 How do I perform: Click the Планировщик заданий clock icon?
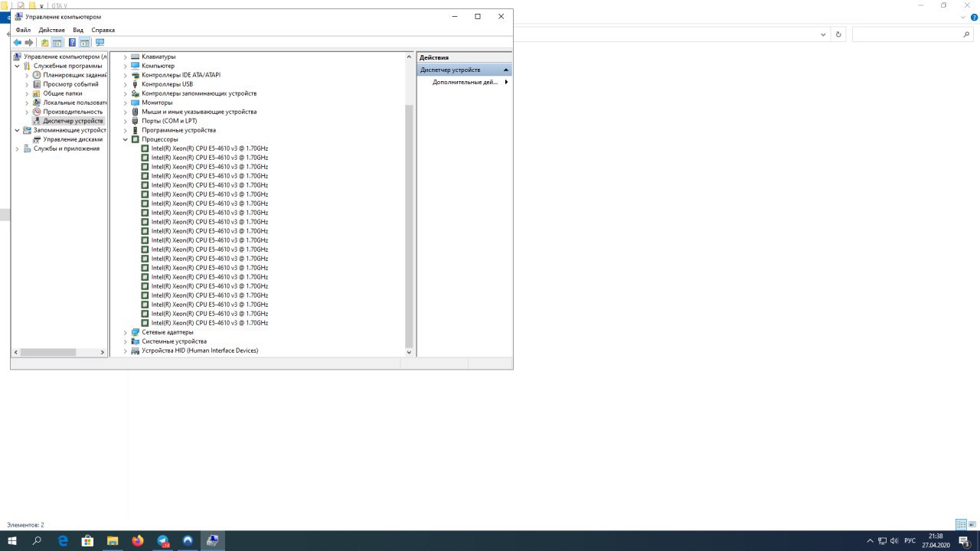(37, 75)
